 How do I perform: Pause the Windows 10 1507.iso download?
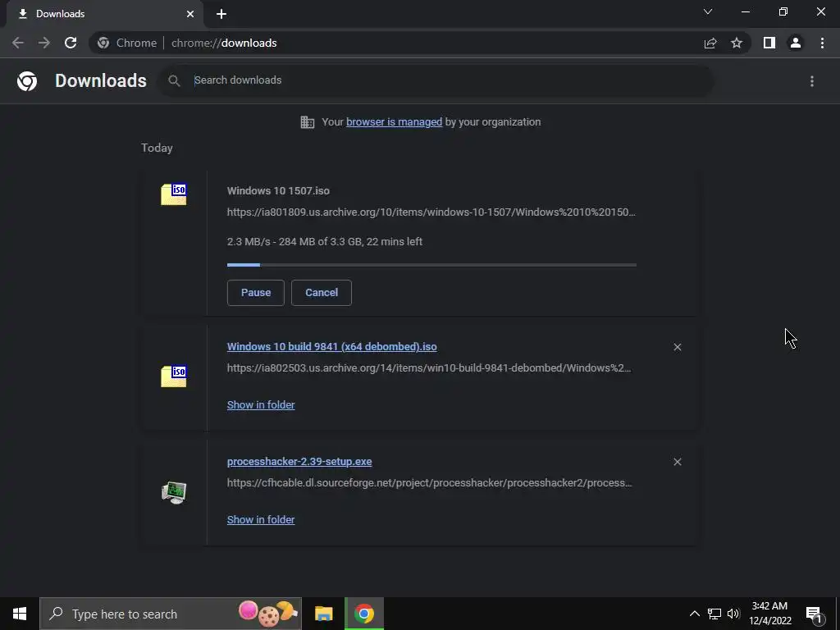click(x=256, y=293)
